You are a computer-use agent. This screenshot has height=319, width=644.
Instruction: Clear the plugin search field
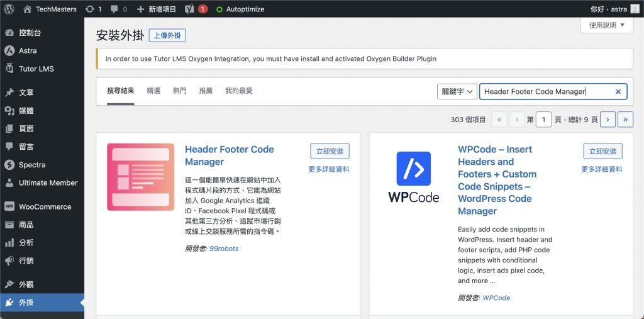(x=618, y=92)
